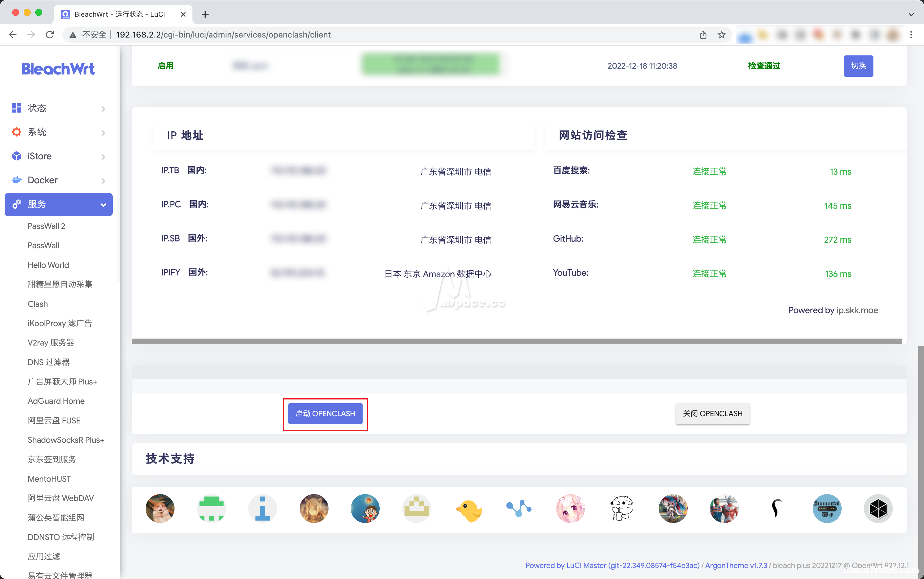Viewport: 924px width, 579px height.
Task: Open iStore using its cube icon
Action: coord(16,156)
